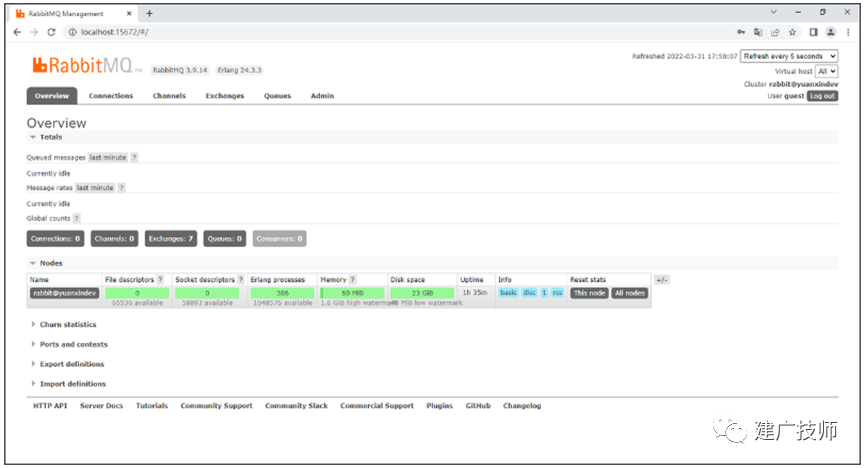Click the Log out button
Image resolution: width=865 pixels, height=468 pixels.
pyautogui.click(x=822, y=96)
